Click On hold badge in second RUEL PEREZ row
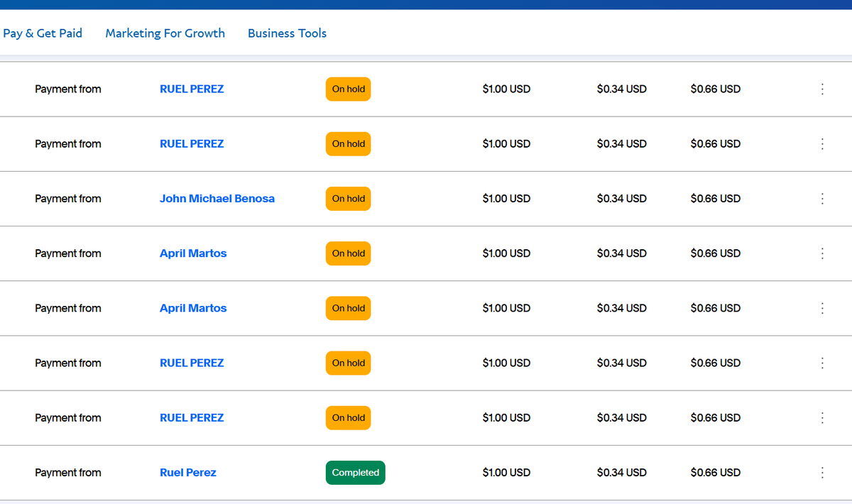The image size is (852, 504). pos(349,144)
